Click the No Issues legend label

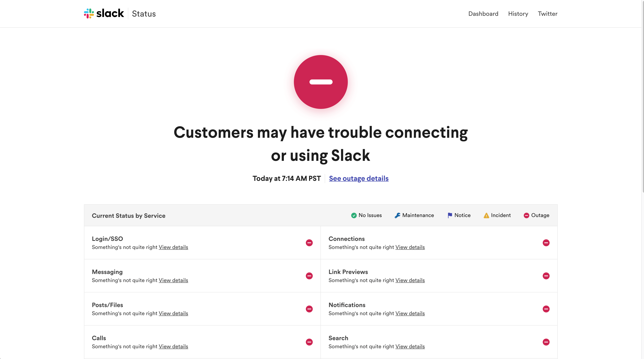[370, 215]
